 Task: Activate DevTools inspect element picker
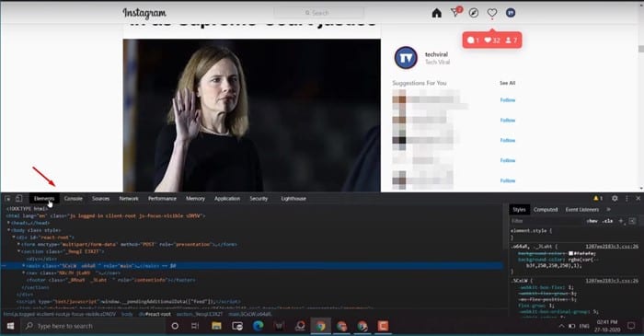tap(7, 199)
